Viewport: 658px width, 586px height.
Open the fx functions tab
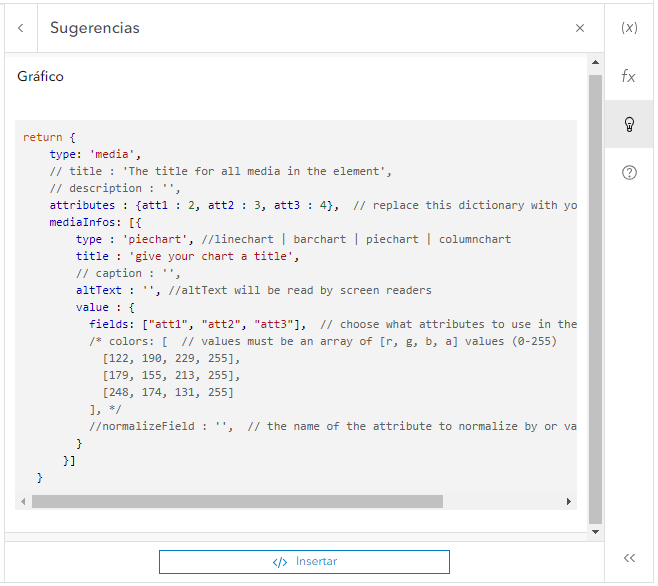click(629, 76)
